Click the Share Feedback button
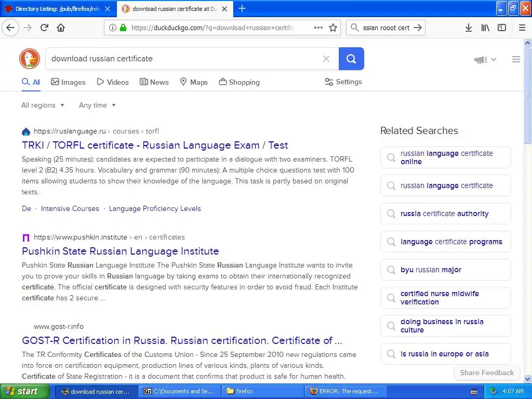 click(487, 373)
